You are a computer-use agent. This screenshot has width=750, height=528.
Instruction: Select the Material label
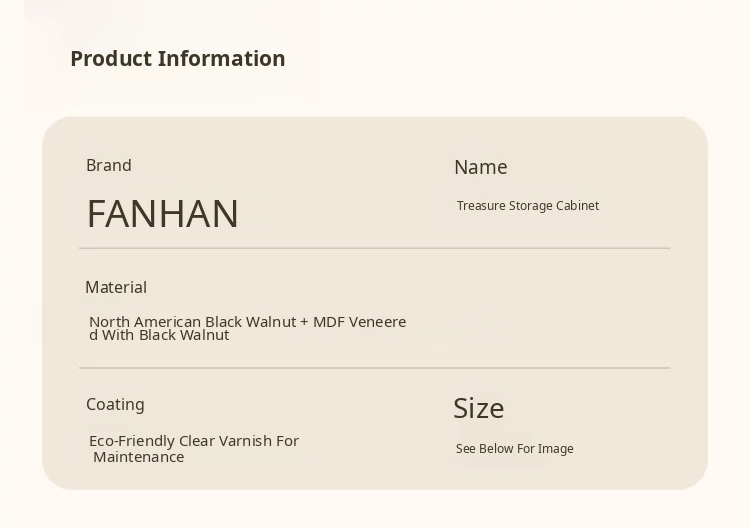pyautogui.click(x=116, y=287)
